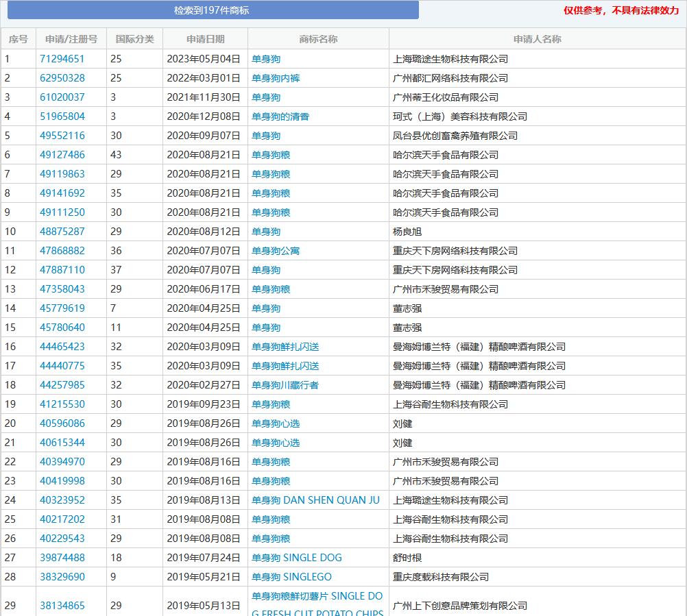The height and width of the screenshot is (616, 687).
Task: Open 单身狗 trademark in row 3
Action: click(266, 97)
